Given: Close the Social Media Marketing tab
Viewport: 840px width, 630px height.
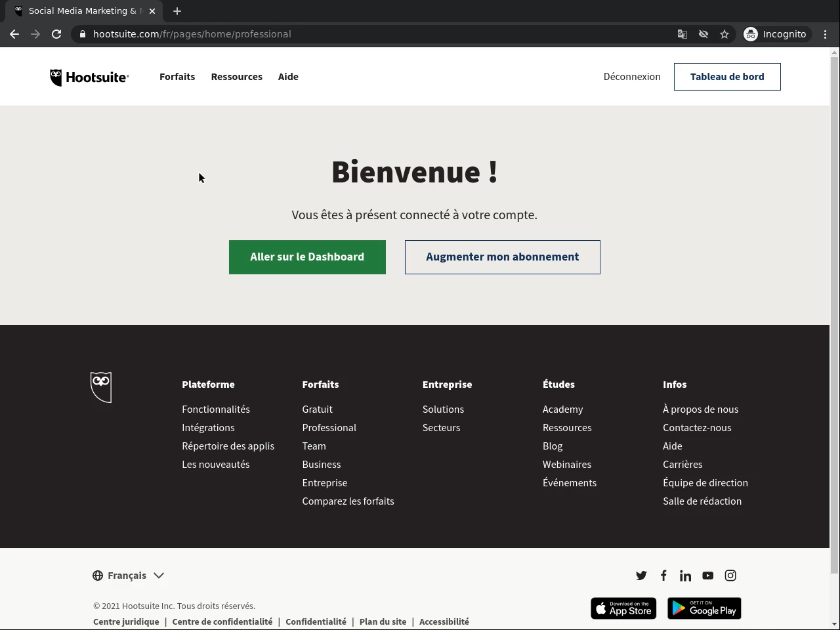Looking at the screenshot, I should click(x=152, y=11).
